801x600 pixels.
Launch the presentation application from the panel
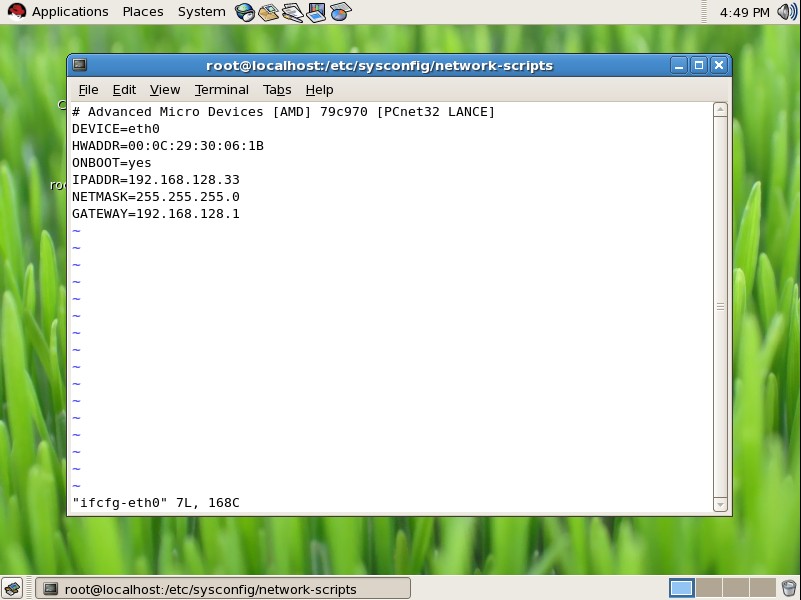317,11
